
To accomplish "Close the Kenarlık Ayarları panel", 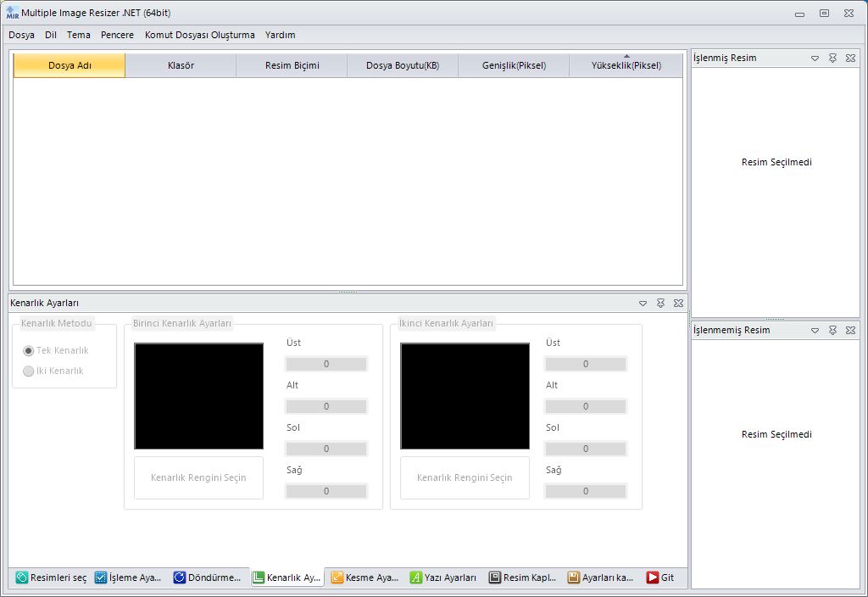I will 679,304.
